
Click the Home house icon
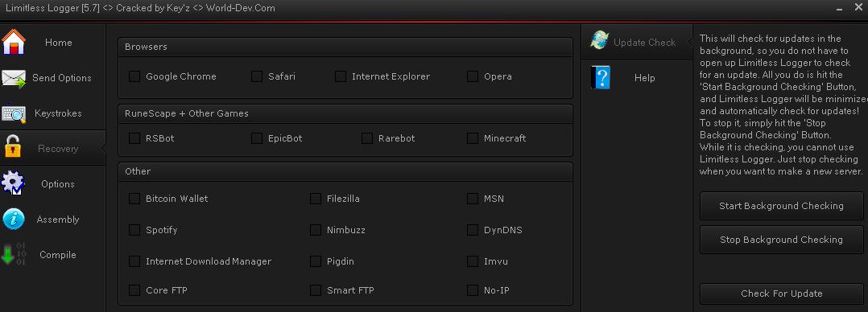tap(13, 42)
